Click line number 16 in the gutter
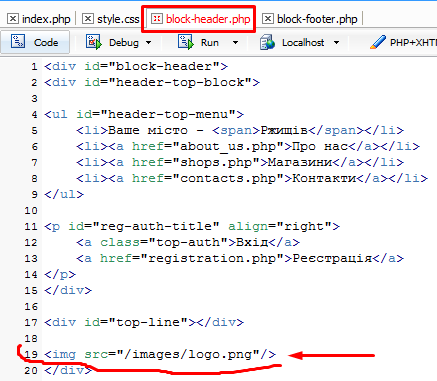This screenshot has height=381, width=437. pos(31,307)
